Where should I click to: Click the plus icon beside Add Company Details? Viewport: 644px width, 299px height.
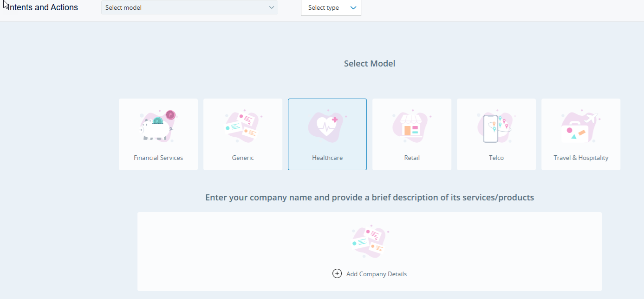tap(337, 273)
